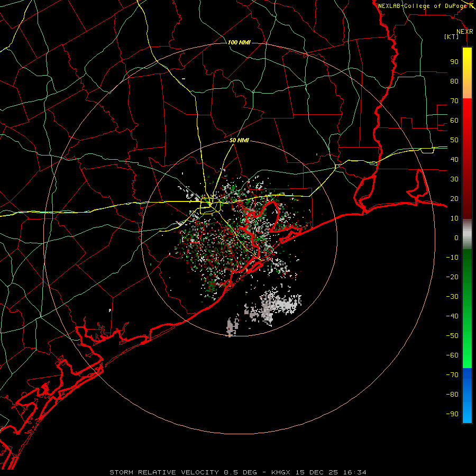
Task: Click the -60 value on the velocity scale
Action: [452, 355]
